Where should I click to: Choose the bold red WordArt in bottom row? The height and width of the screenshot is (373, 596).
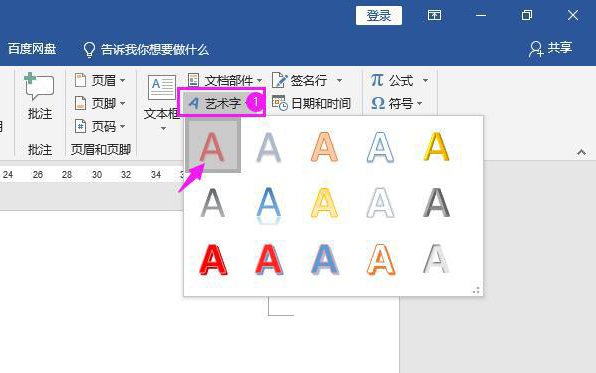(x=212, y=260)
